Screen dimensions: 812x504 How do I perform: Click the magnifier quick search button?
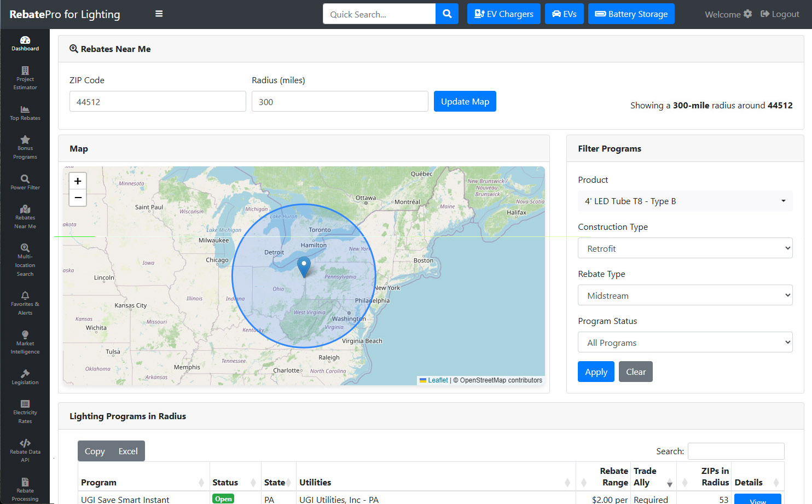[x=447, y=14]
